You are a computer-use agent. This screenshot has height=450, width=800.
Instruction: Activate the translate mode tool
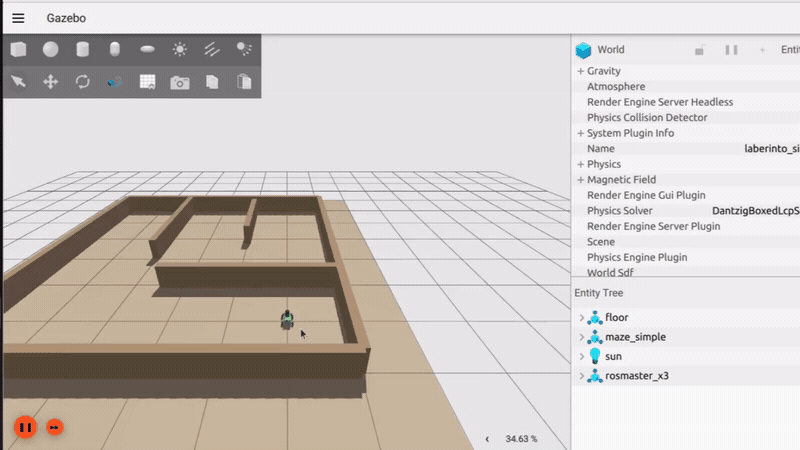point(51,82)
